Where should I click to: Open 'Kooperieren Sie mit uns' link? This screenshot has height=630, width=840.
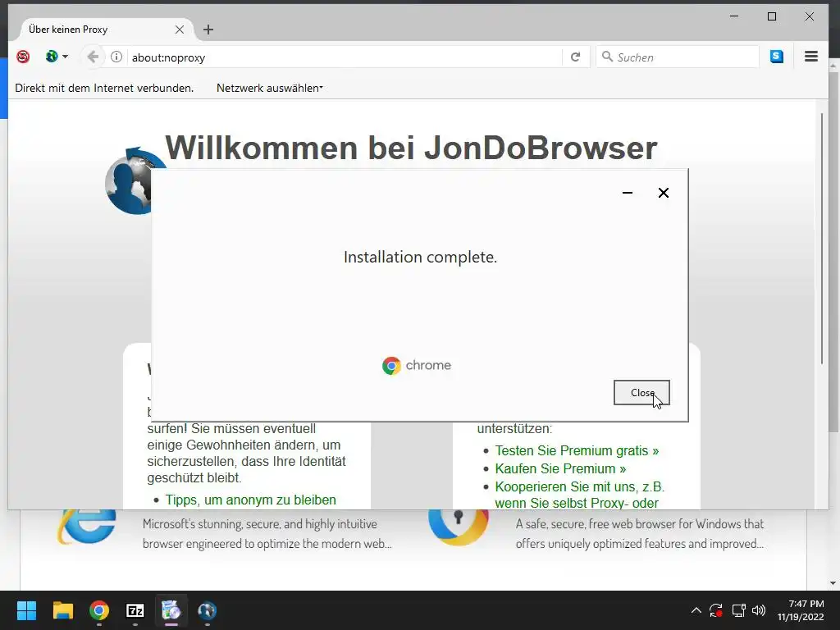click(x=580, y=495)
